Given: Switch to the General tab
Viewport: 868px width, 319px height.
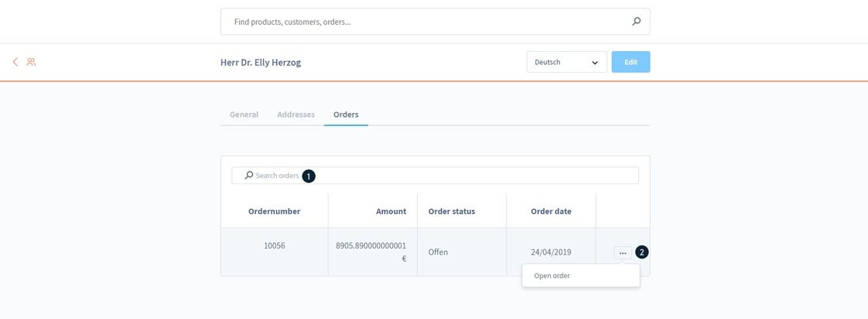Looking at the screenshot, I should [x=244, y=115].
